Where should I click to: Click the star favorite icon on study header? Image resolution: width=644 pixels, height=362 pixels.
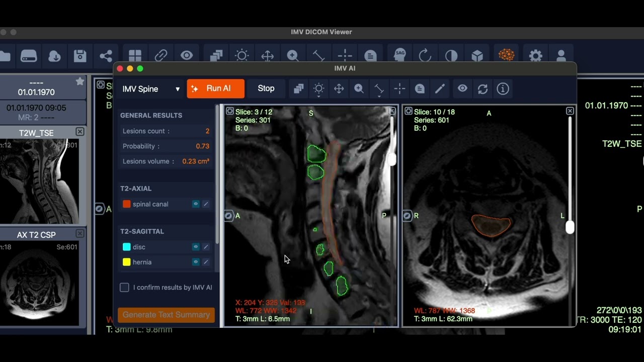[80, 81]
